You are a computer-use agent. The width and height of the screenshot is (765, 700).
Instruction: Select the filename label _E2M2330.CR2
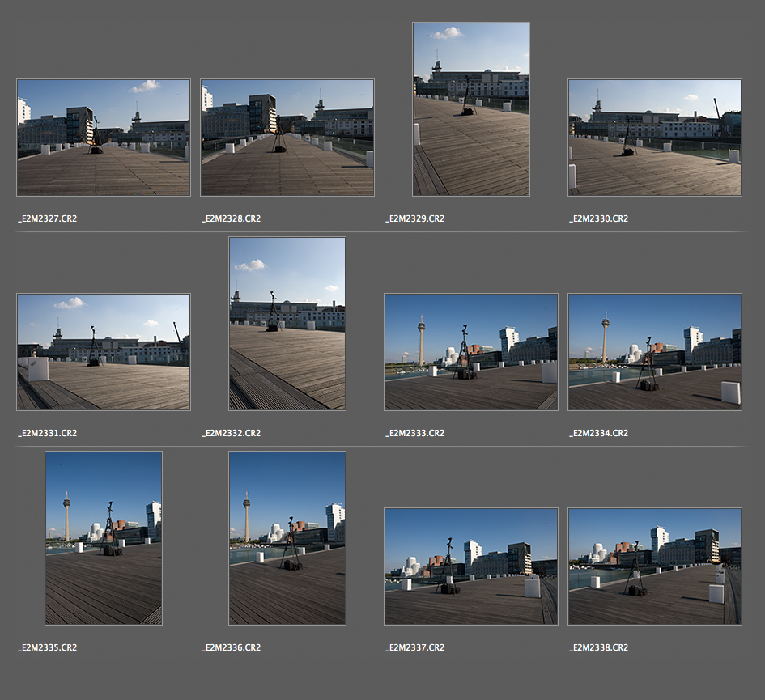pos(598,218)
